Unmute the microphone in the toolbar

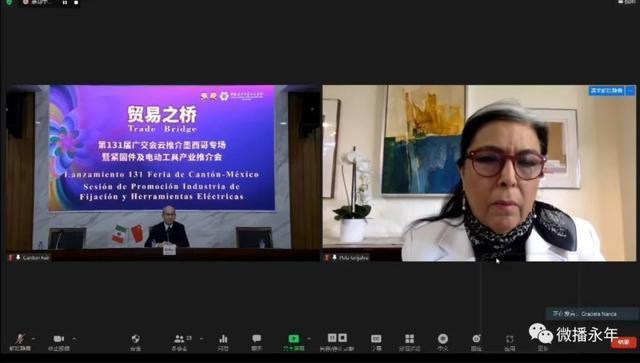pyautogui.click(x=20, y=342)
